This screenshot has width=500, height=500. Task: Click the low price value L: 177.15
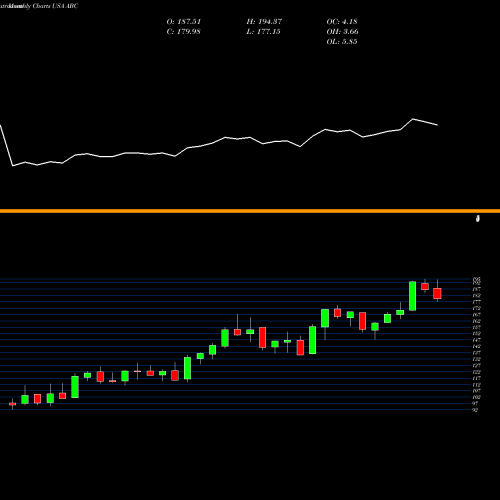[263, 32]
